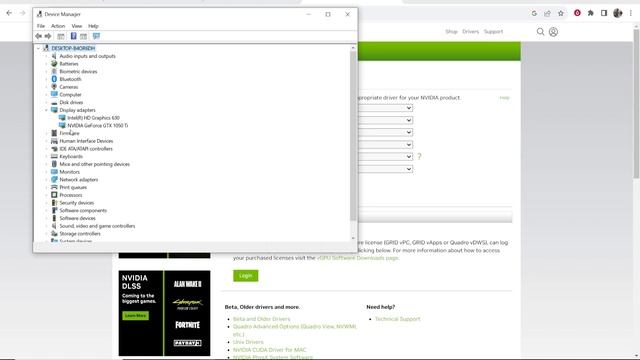Select Intel(R) HD Graphics 630
The height and width of the screenshot is (360, 640).
pos(93,118)
